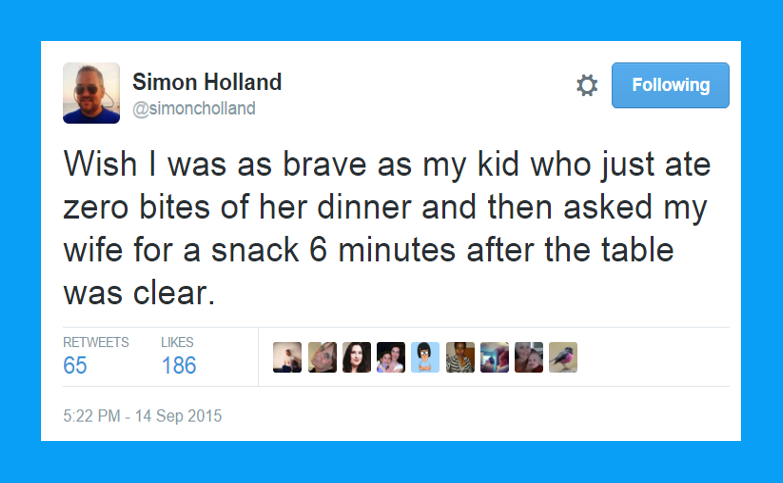This screenshot has width=783, height=483.
Task: View the 65 retweets count
Action: tap(75, 365)
